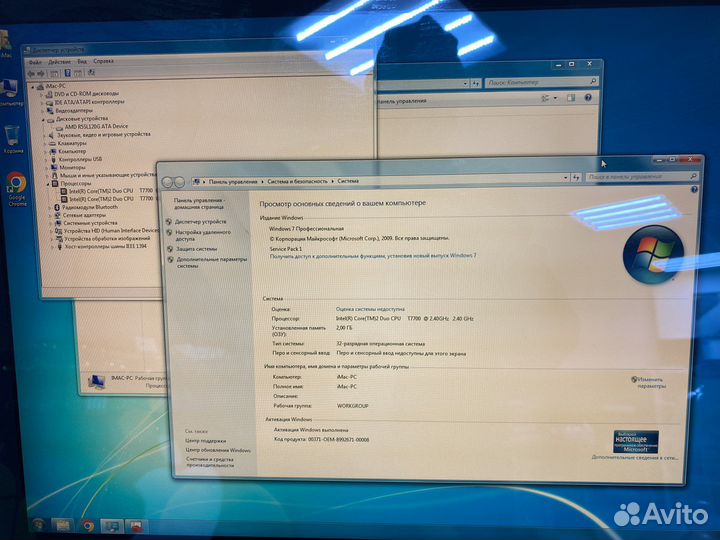Select Устройства HID item

111,231
